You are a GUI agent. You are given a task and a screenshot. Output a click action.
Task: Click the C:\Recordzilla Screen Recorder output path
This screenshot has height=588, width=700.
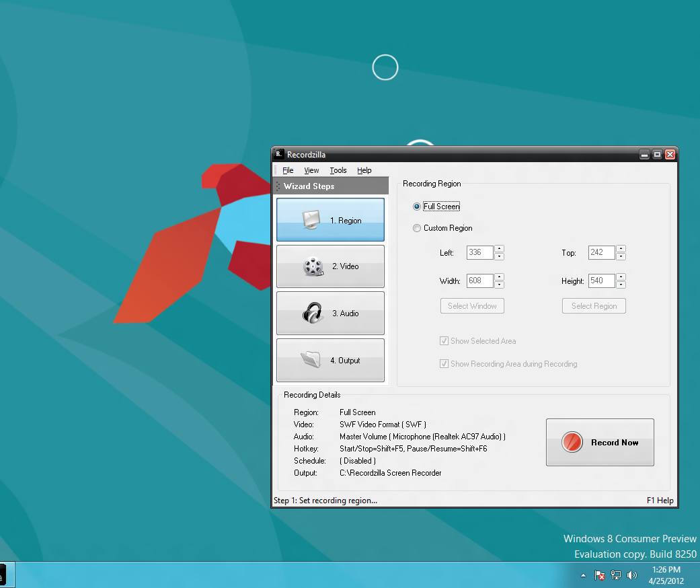390,473
